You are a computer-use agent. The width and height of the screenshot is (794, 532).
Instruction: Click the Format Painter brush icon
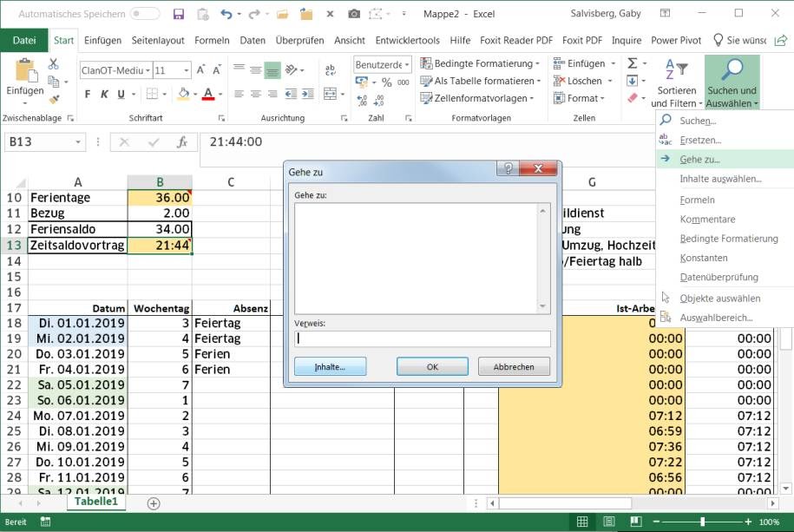55,99
